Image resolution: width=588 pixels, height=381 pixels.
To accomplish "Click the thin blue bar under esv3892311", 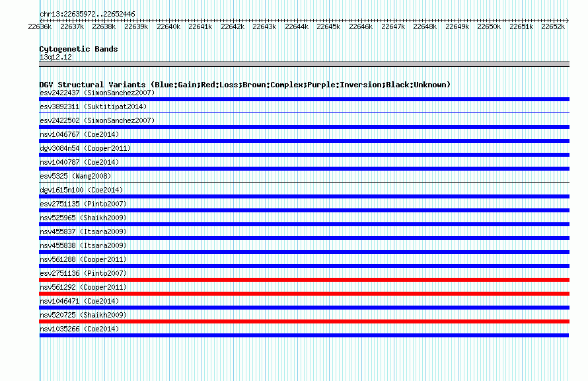I will [x=304, y=112].
